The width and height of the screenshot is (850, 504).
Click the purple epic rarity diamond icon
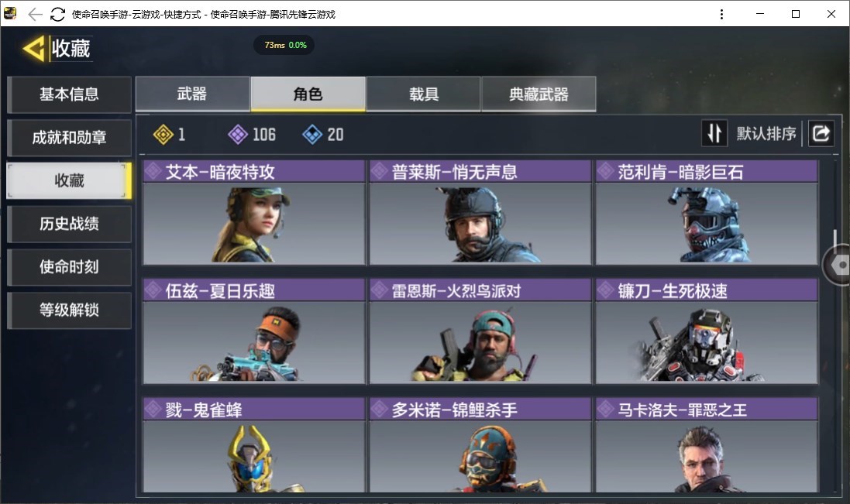point(238,134)
